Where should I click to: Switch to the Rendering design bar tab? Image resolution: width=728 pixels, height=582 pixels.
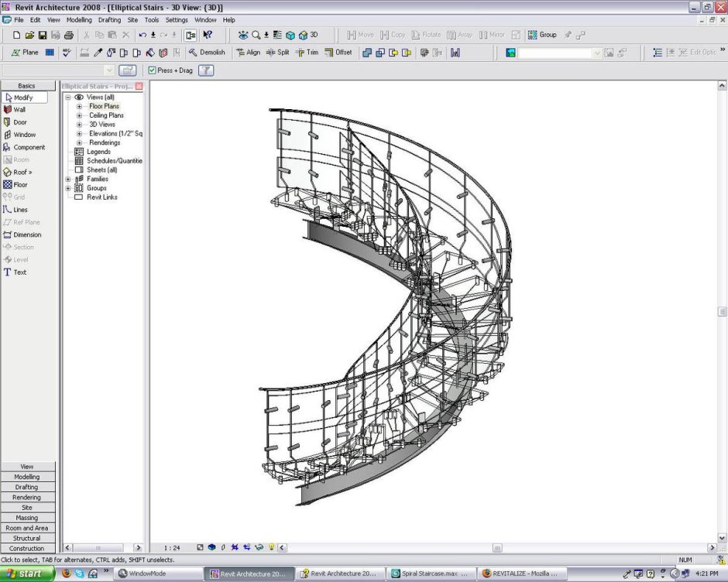coord(27,497)
